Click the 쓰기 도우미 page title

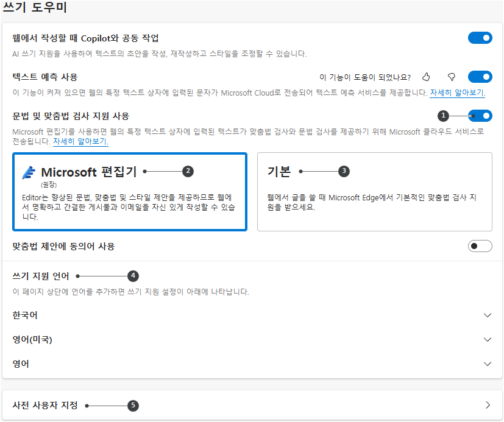pyautogui.click(x=35, y=7)
